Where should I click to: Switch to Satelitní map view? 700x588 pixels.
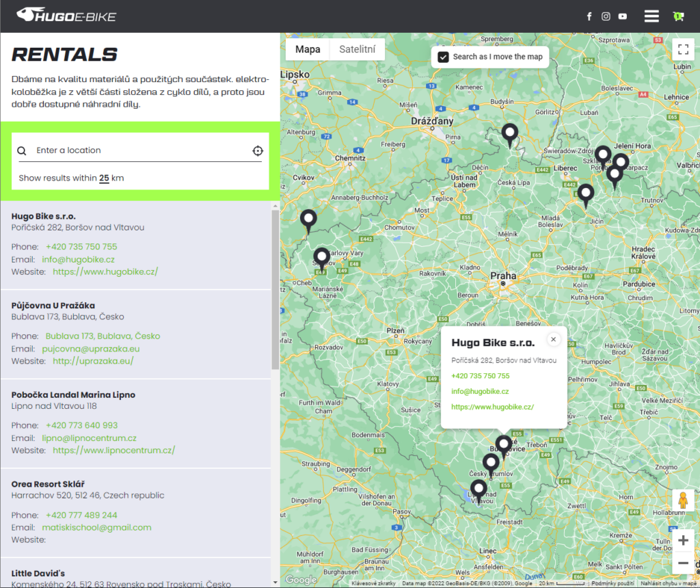point(357,49)
